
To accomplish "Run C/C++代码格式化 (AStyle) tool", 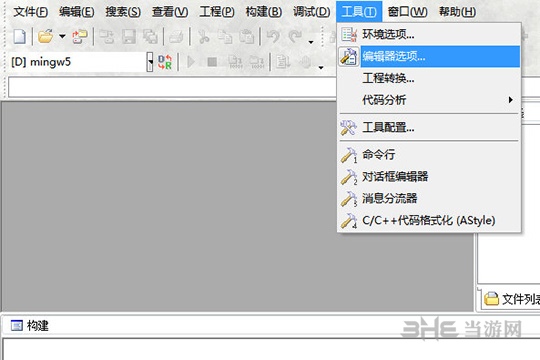I will coord(429,220).
